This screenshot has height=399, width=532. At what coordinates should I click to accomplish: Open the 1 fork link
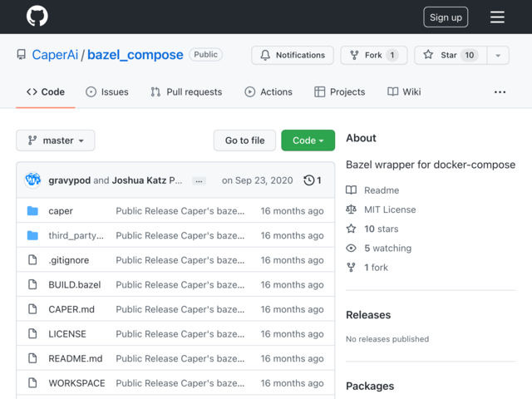click(376, 268)
